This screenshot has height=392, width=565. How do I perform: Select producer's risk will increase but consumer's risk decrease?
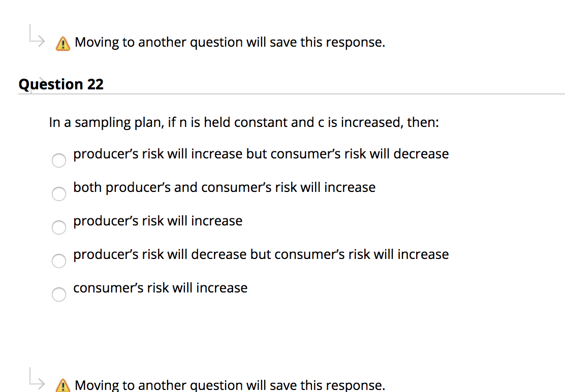[x=58, y=160]
